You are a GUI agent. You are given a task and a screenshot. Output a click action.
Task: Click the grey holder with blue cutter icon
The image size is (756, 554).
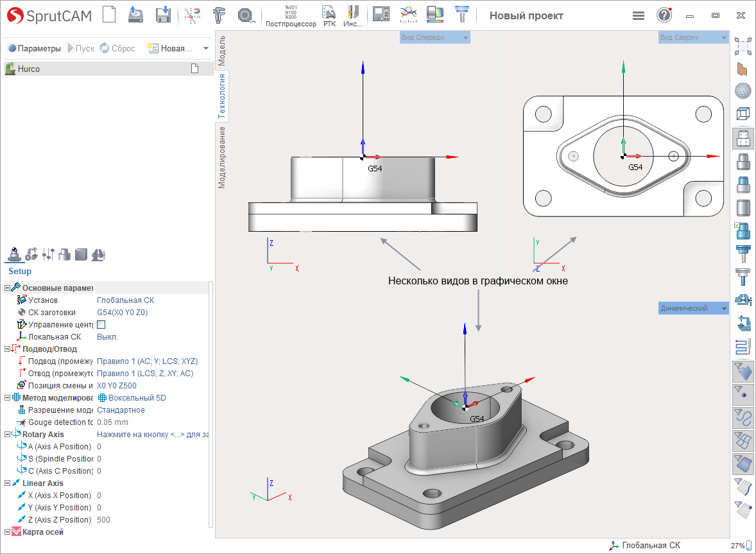tap(743, 277)
